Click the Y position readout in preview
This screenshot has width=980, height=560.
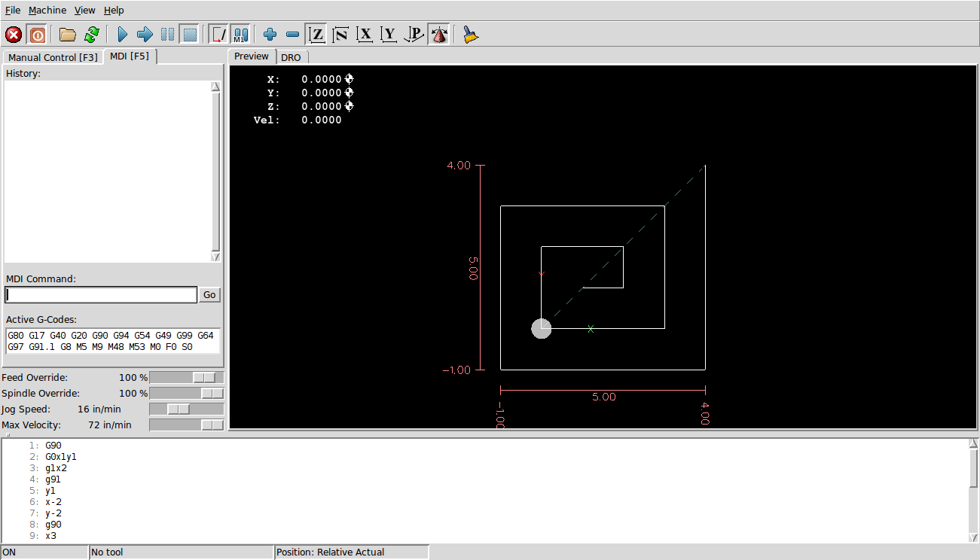[x=310, y=93]
